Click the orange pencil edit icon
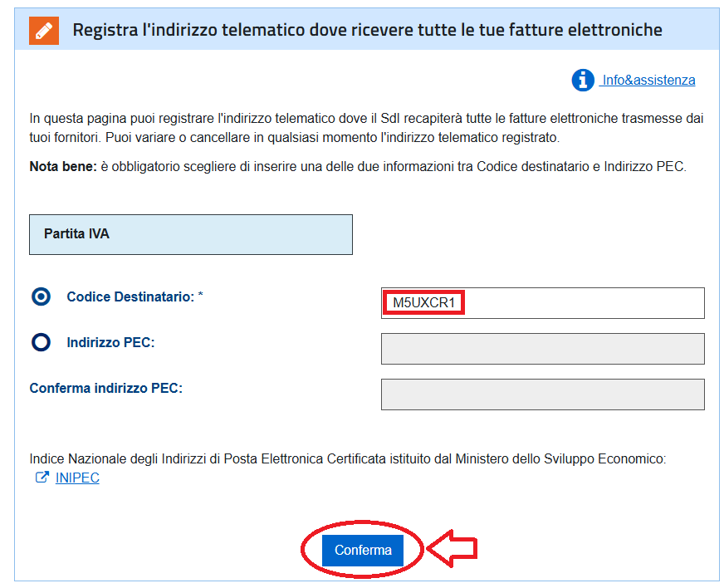This screenshot has width=724, height=588. click(44, 30)
